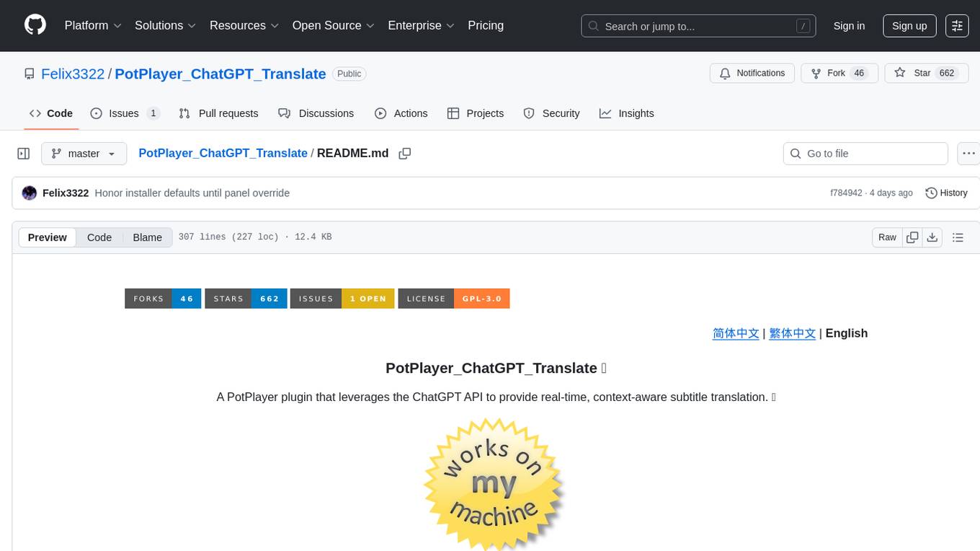The width and height of the screenshot is (980, 551).
Task: Switch to the Code tab
Action: (51, 113)
